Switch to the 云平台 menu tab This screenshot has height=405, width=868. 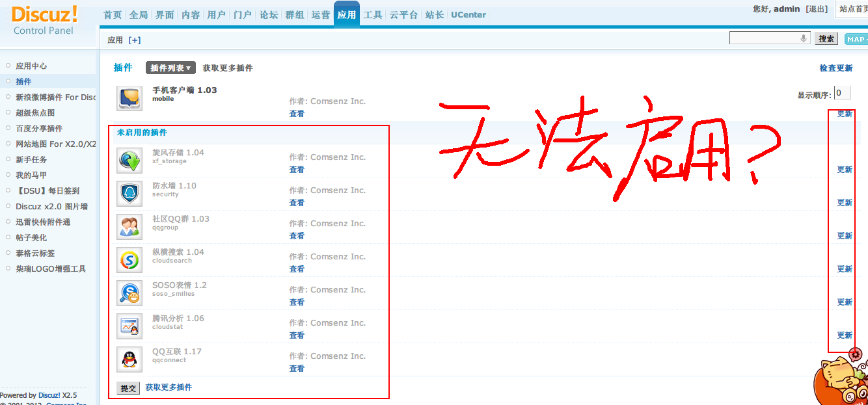[403, 14]
